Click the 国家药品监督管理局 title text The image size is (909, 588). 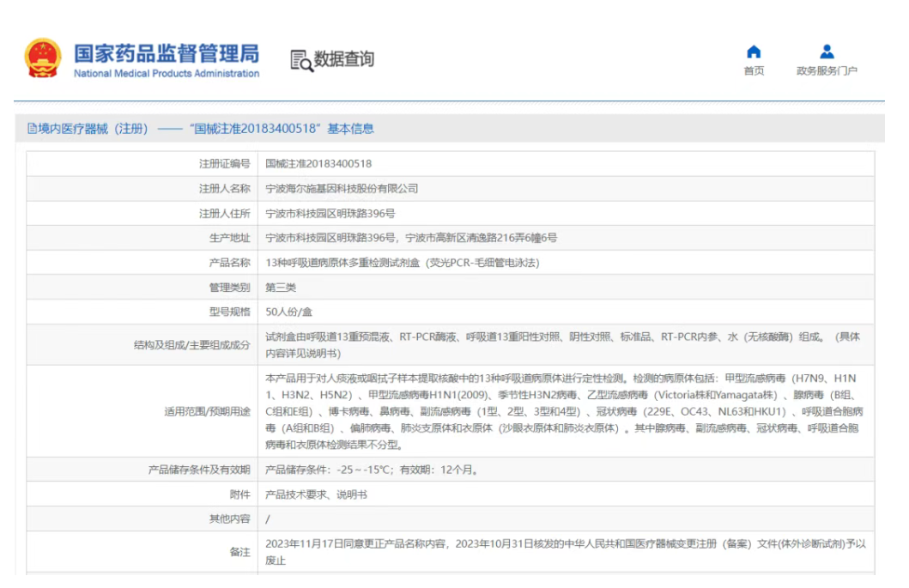click(x=166, y=53)
